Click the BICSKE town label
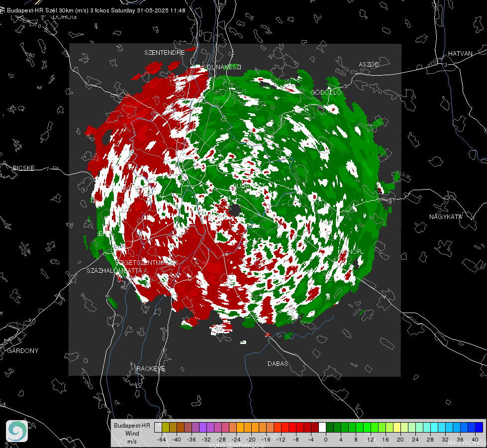 pyautogui.click(x=23, y=168)
